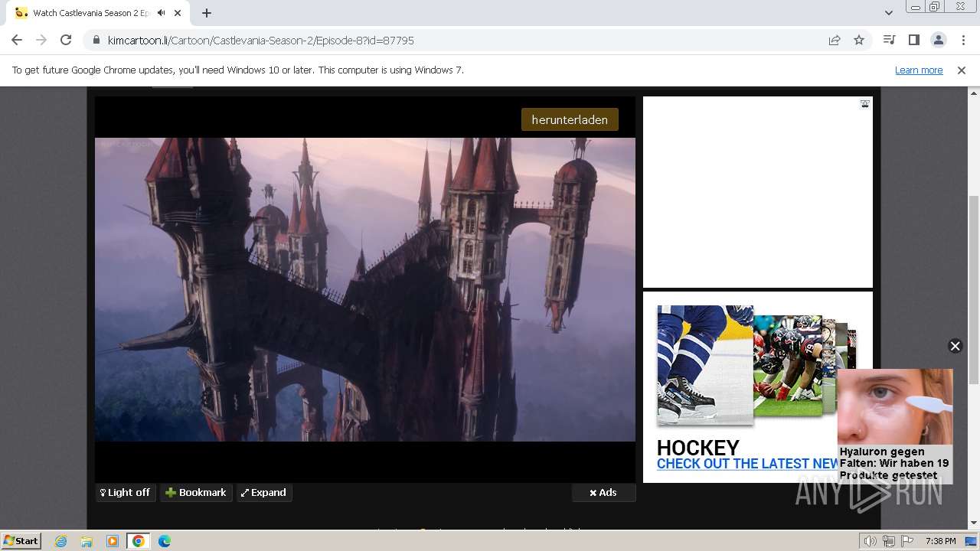Open the Chrome three-dot menu
Screen dimensions: 980x551
click(962, 40)
